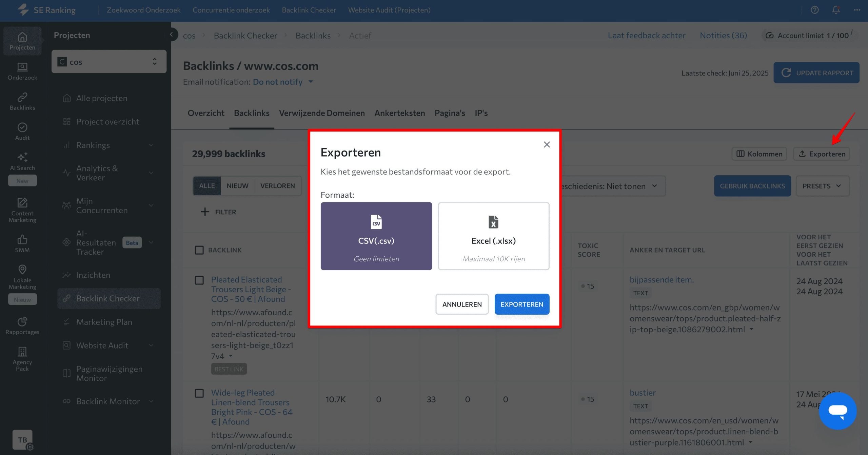Open the cos project selector dropdown
868x455 pixels.
(109, 62)
